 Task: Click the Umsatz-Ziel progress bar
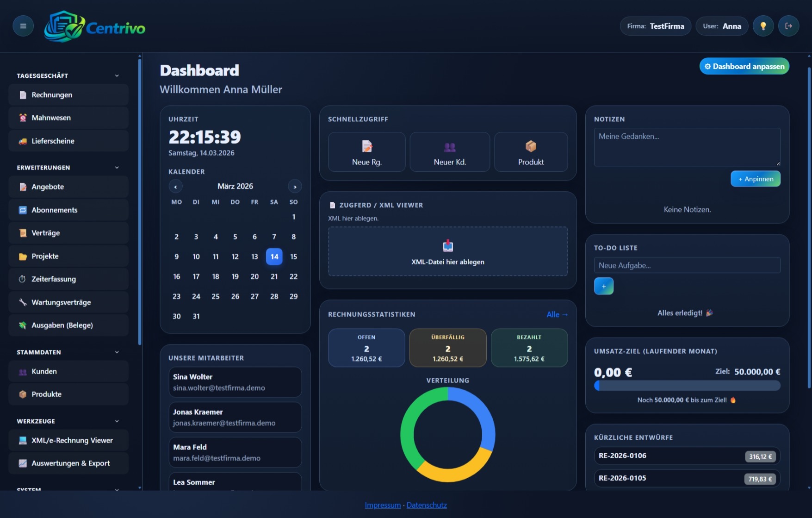click(687, 385)
